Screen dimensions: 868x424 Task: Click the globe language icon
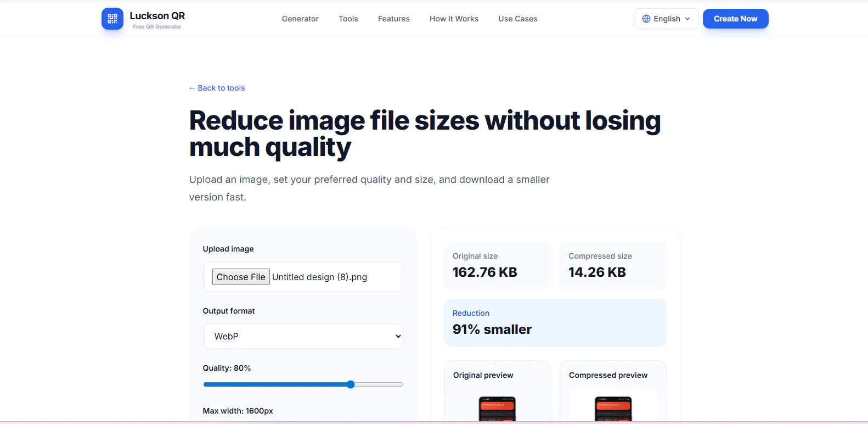[x=646, y=19]
